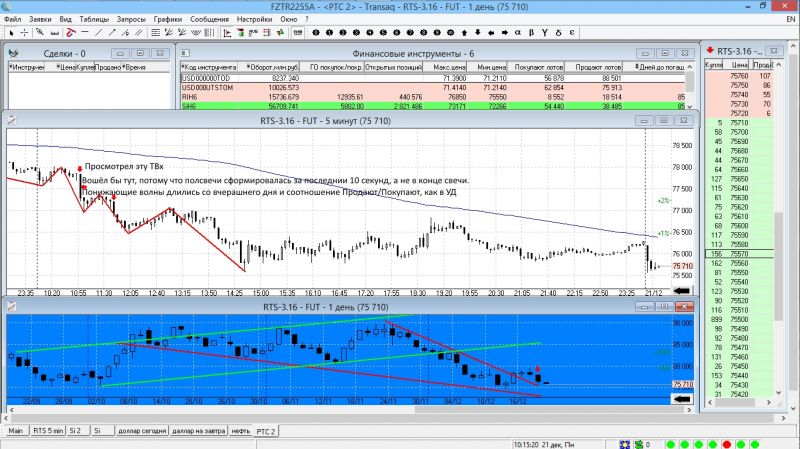800x449 pixels.
Task: Choose the horizontal levels lines tool
Action: pos(156,33)
